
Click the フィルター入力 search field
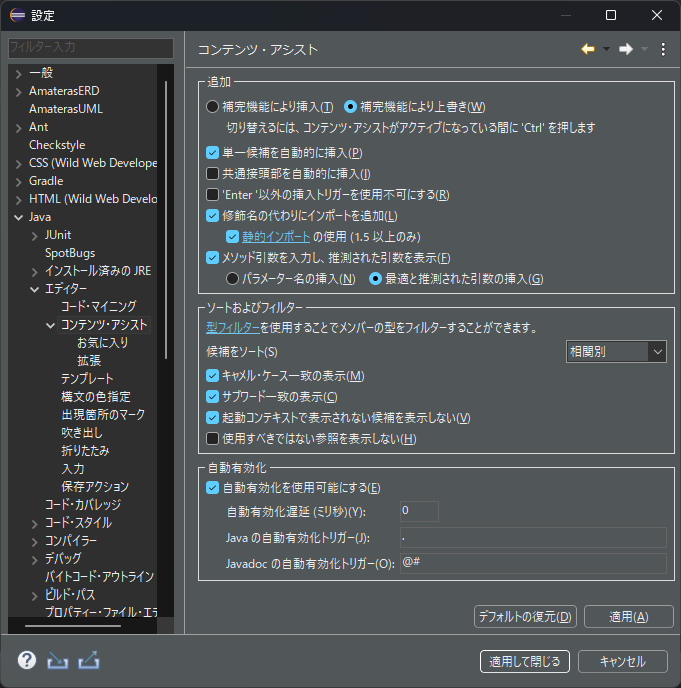click(x=91, y=47)
